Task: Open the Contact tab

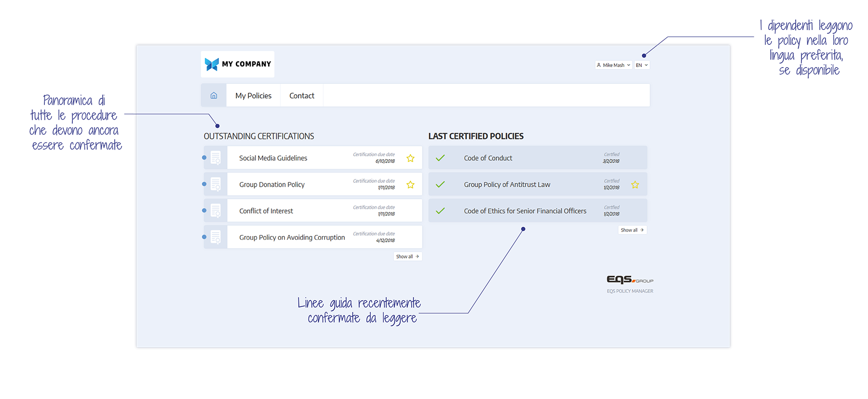Action: point(302,96)
